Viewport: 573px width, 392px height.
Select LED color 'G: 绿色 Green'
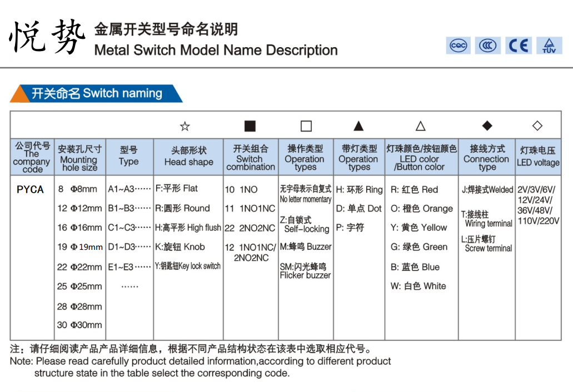point(419,247)
